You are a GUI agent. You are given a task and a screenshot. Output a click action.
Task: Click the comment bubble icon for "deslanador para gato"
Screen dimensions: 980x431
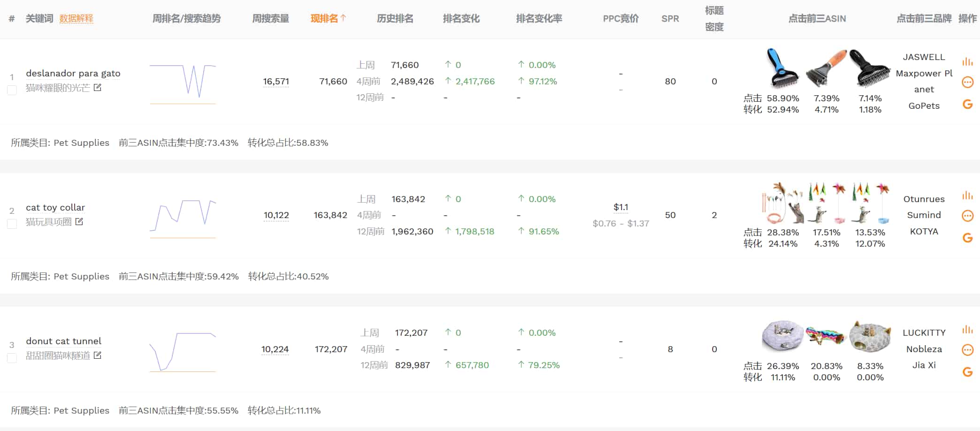(x=968, y=82)
